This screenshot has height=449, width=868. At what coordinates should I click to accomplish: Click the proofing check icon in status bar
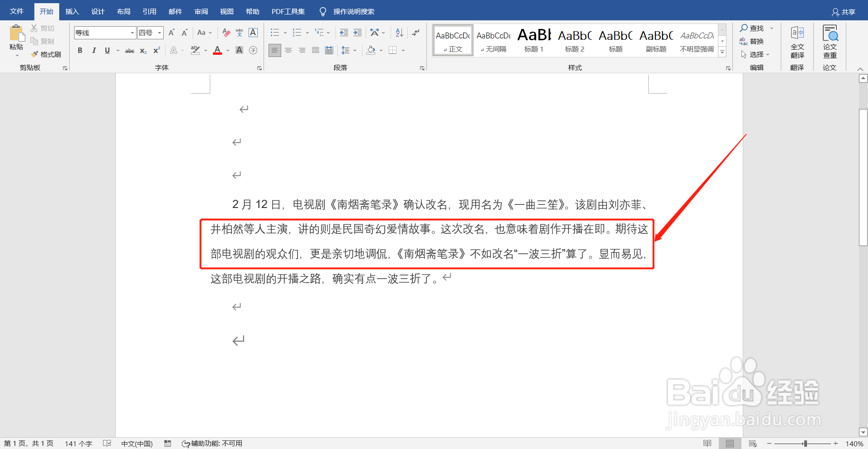107,444
